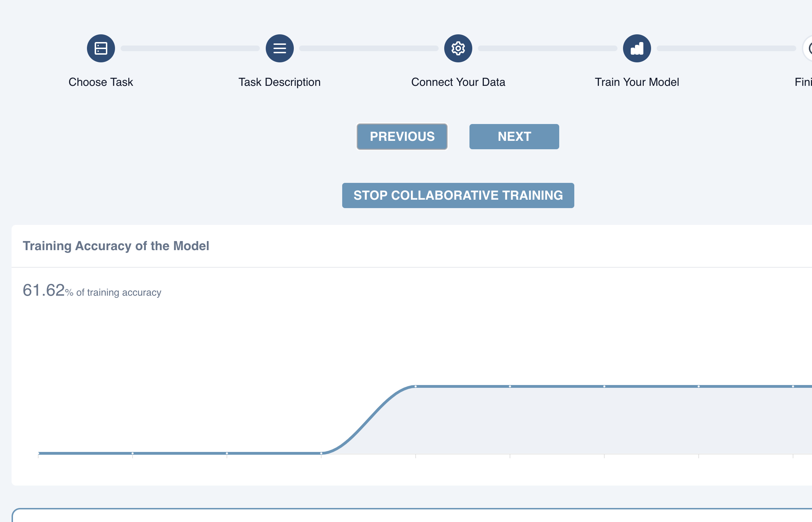Click progress bar after Train Your Model step
The height and width of the screenshot is (522, 812).
[726, 48]
